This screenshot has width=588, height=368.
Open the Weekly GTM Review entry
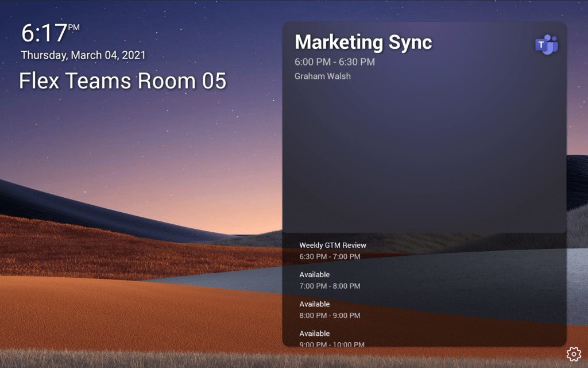(x=332, y=245)
